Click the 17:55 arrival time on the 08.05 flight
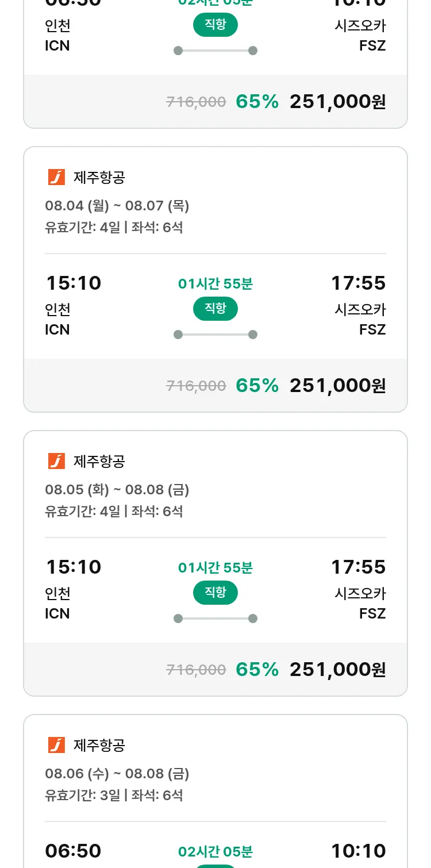The image size is (431, 868). click(x=358, y=567)
